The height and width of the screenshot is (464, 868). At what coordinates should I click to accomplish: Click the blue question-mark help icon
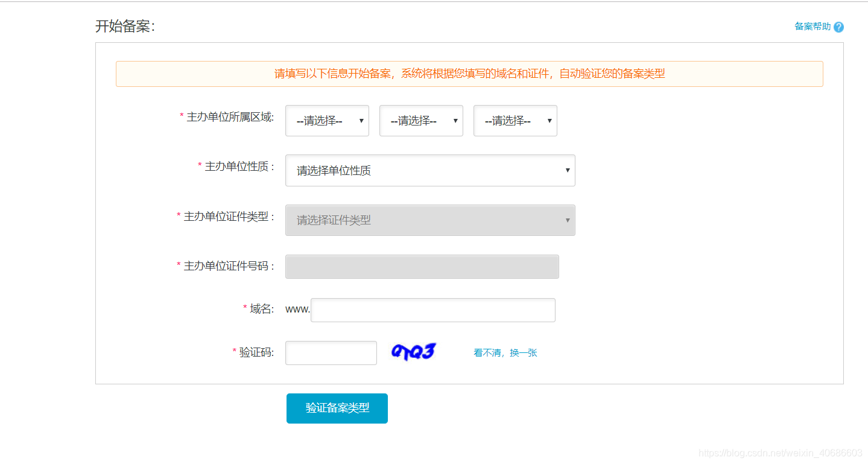click(838, 27)
